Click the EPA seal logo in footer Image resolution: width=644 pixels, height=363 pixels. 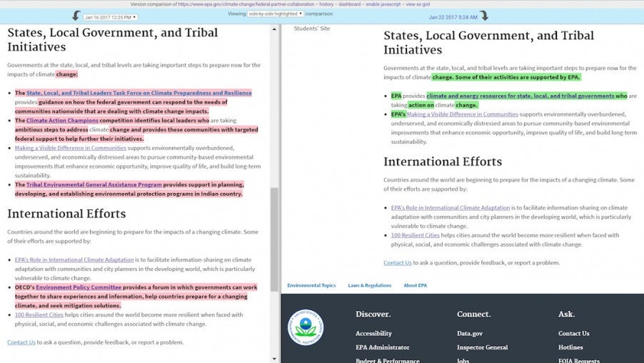pos(306,327)
